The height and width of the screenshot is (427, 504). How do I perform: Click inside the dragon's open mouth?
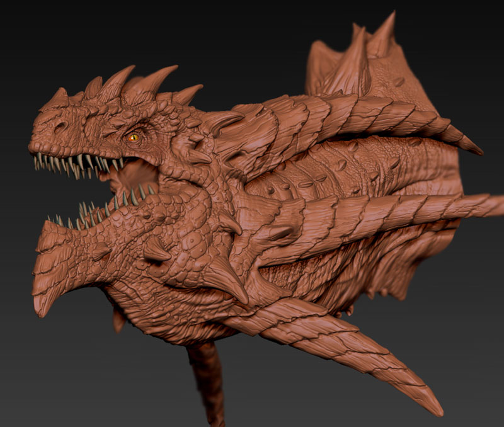pos(129,179)
